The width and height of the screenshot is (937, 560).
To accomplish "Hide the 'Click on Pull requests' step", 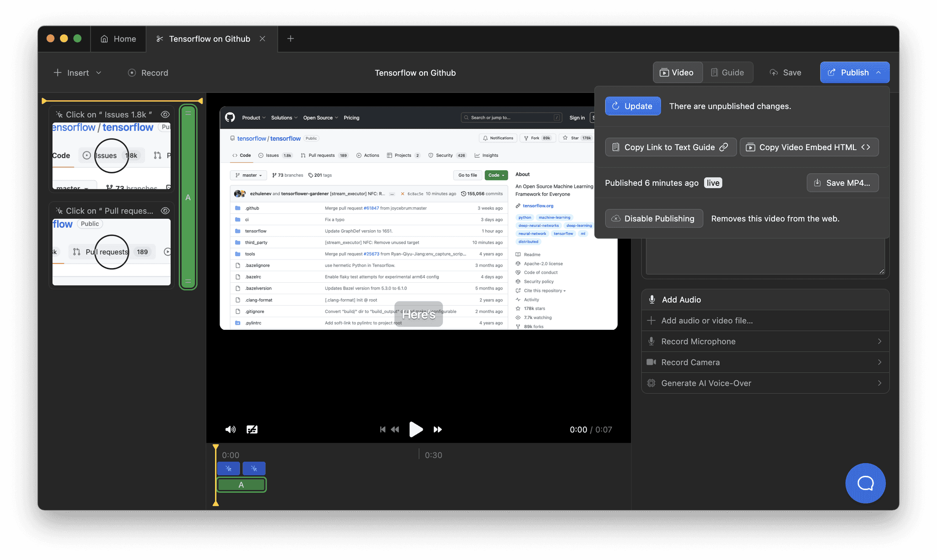I will pyautogui.click(x=165, y=210).
